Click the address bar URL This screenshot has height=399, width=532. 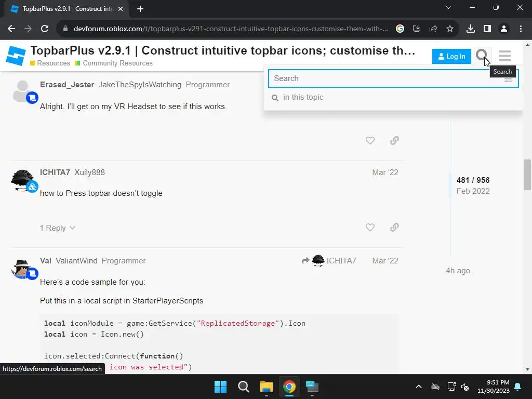coord(230,29)
